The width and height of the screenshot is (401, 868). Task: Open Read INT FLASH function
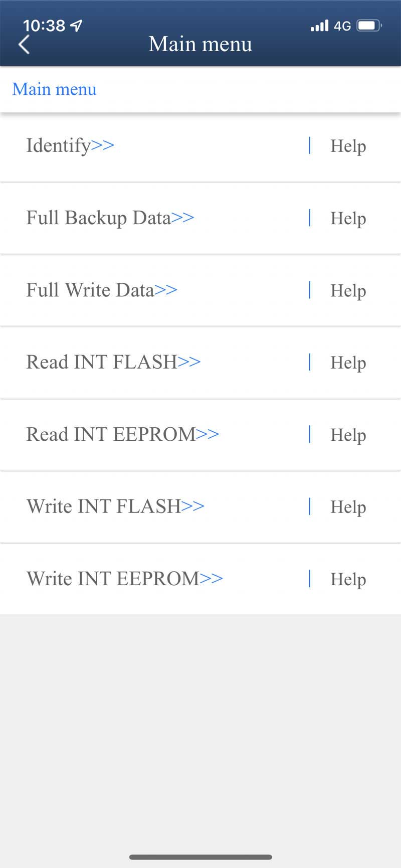tap(113, 362)
